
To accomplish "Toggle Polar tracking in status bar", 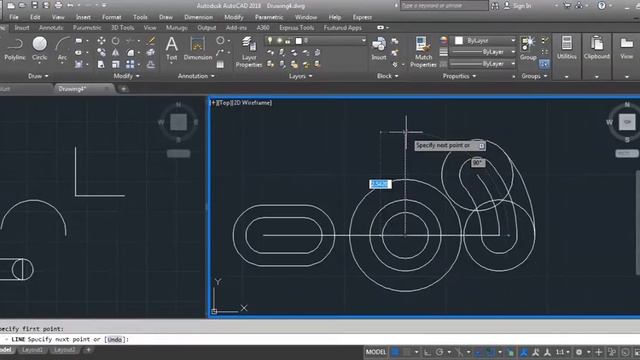I will pyautogui.click(x=440, y=352).
